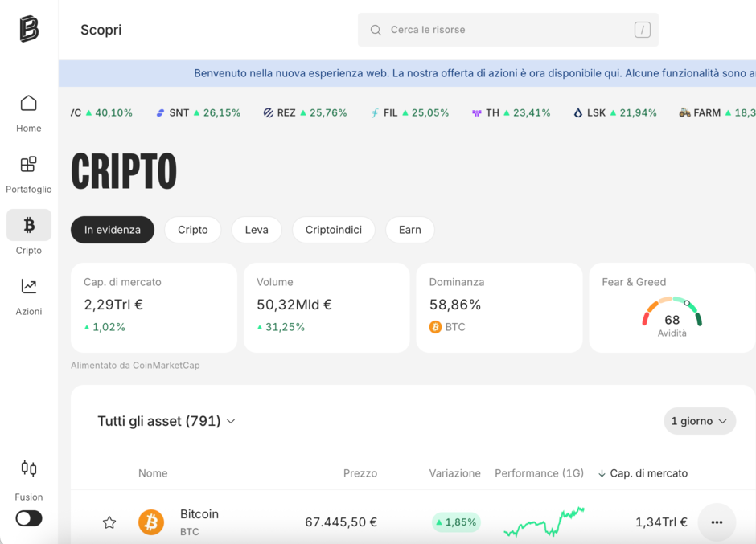The height and width of the screenshot is (544, 756).
Task: Open the Criptoindici tab
Action: pyautogui.click(x=334, y=230)
